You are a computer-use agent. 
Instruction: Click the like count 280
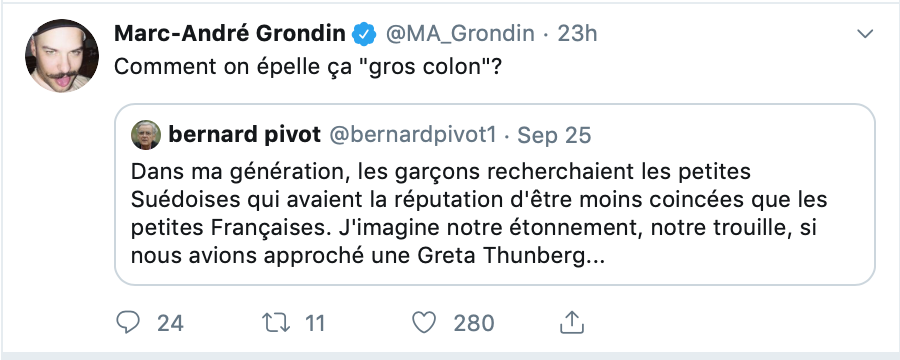click(x=474, y=323)
